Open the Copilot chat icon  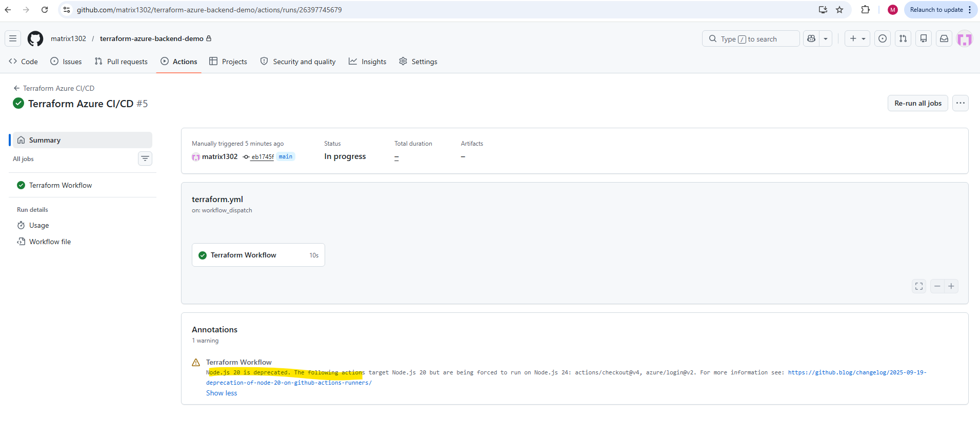[811, 38]
